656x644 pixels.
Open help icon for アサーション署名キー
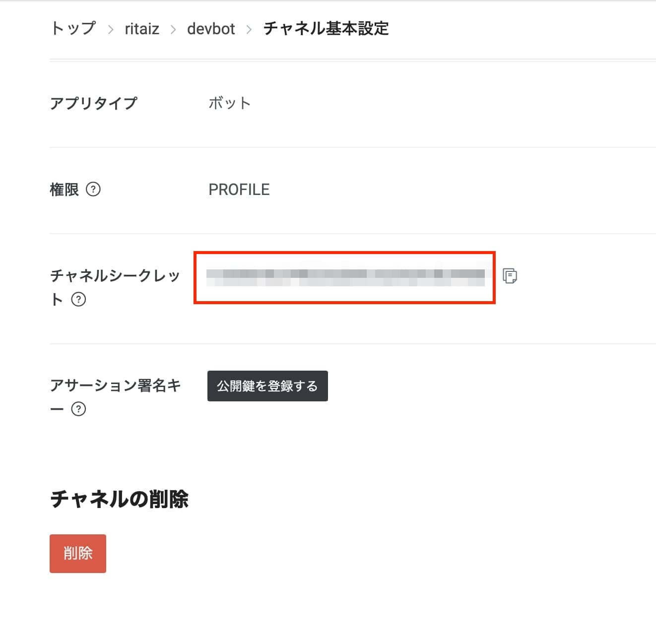pyautogui.click(x=78, y=409)
